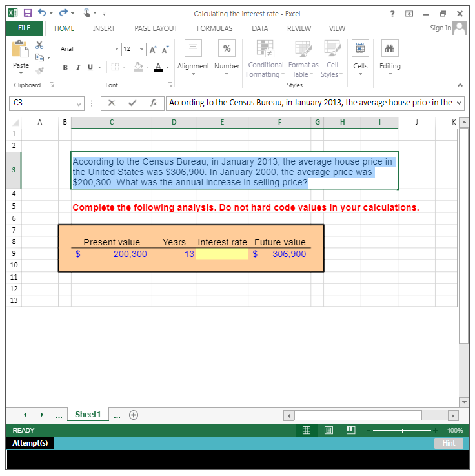
Task: Click the zoom slider in the status bar
Action: 402,430
